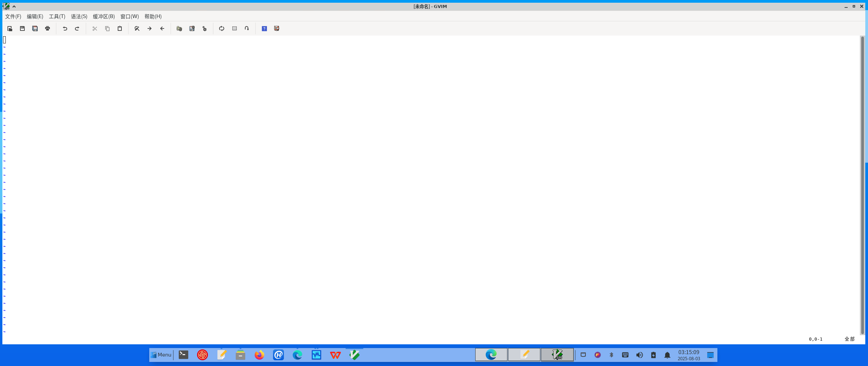Expand the 窗口(W) menu
The height and width of the screenshot is (366, 868).
click(x=130, y=16)
